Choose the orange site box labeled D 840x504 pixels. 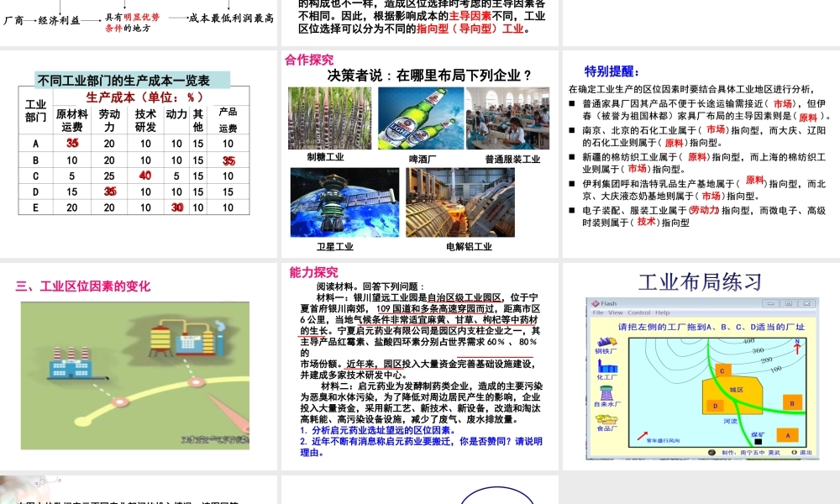[716, 405]
